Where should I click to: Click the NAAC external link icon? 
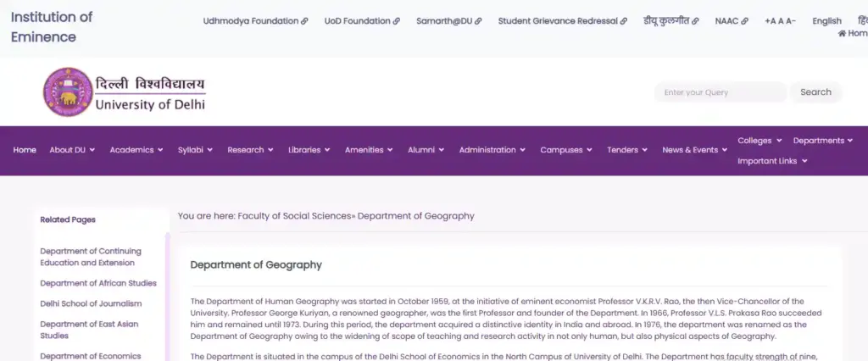pyautogui.click(x=745, y=21)
